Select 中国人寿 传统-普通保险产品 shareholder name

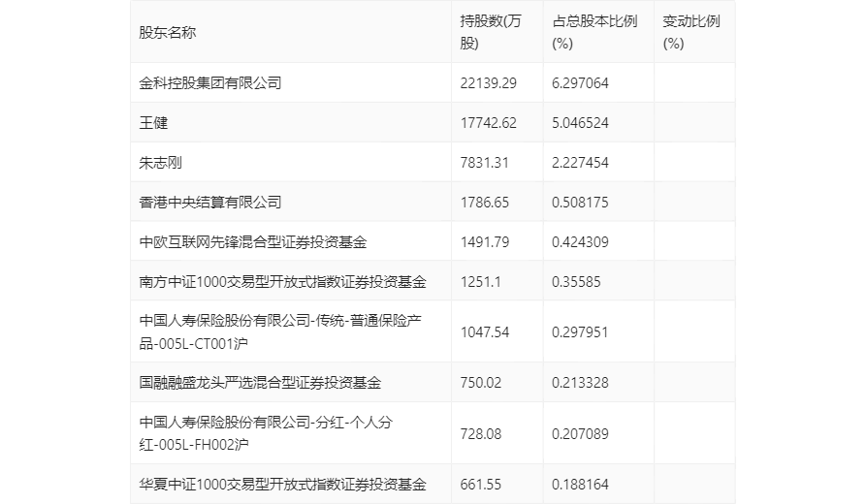coord(280,331)
